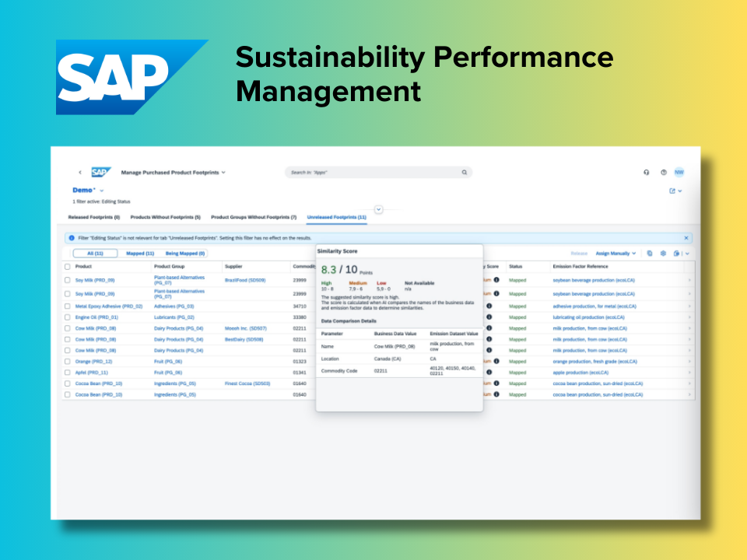Open the Moooh Inc. (SD507) supplier link
The height and width of the screenshot is (560, 747).
click(245, 328)
